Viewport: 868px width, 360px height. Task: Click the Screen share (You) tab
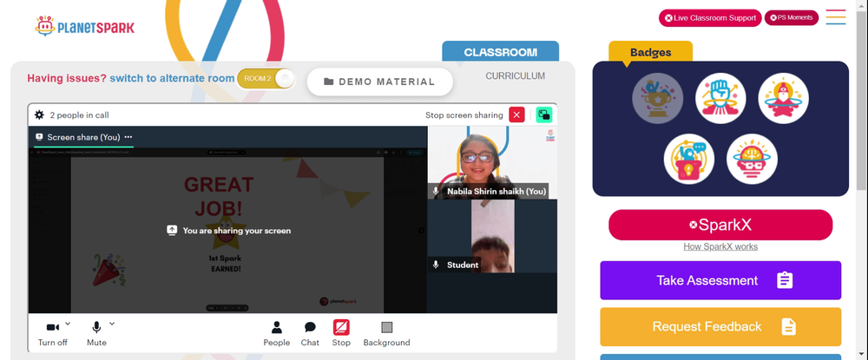click(83, 137)
